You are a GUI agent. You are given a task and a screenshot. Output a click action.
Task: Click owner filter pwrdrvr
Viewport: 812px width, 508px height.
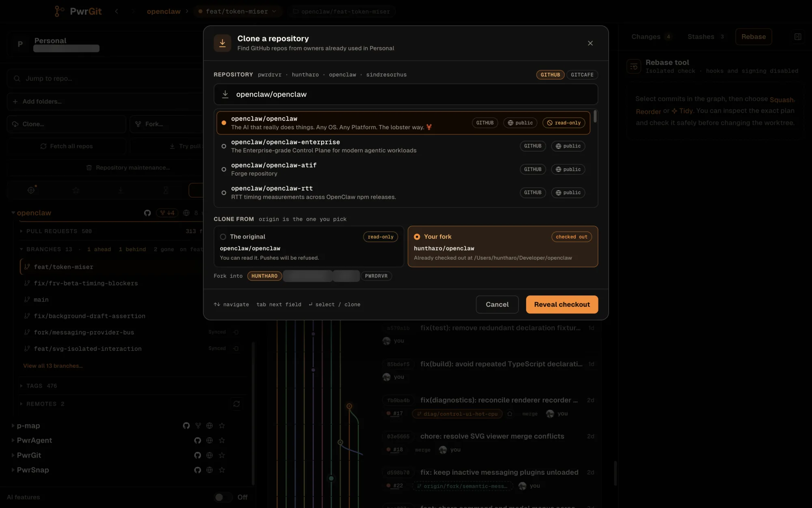[x=270, y=75]
